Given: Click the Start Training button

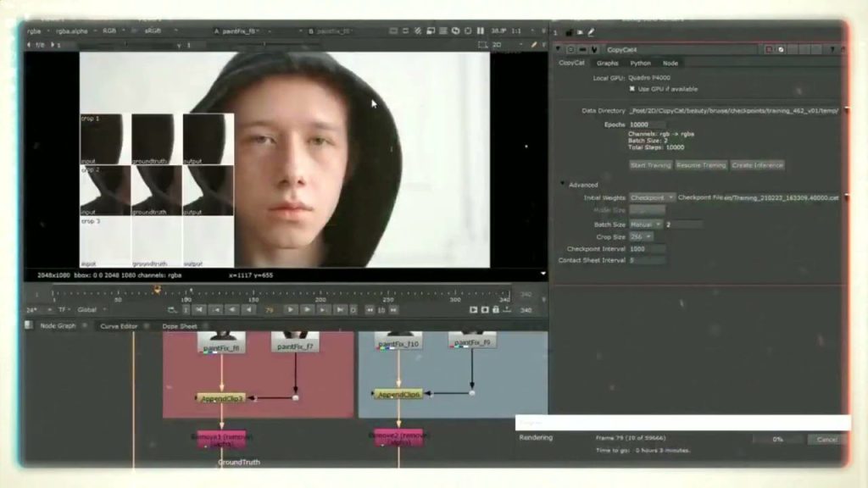Looking at the screenshot, I should pyautogui.click(x=649, y=165).
